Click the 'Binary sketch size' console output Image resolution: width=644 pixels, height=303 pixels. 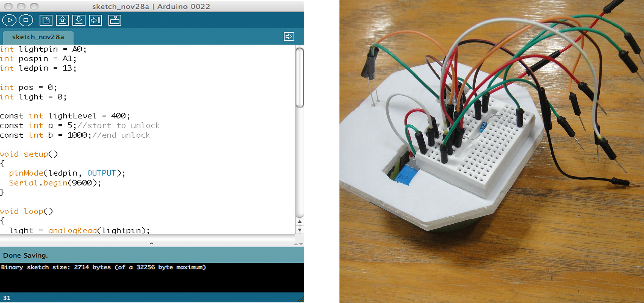point(103,267)
